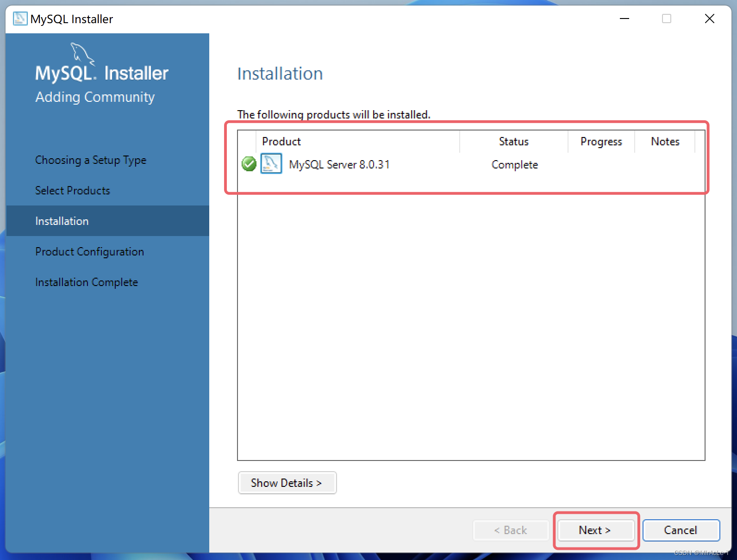737x560 pixels.
Task: Click the Notes column header
Action: (665, 142)
